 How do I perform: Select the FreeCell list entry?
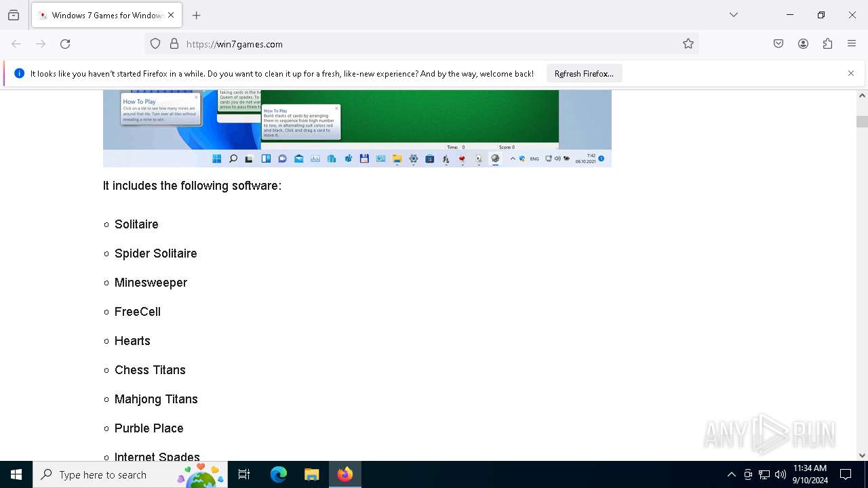pyautogui.click(x=138, y=312)
